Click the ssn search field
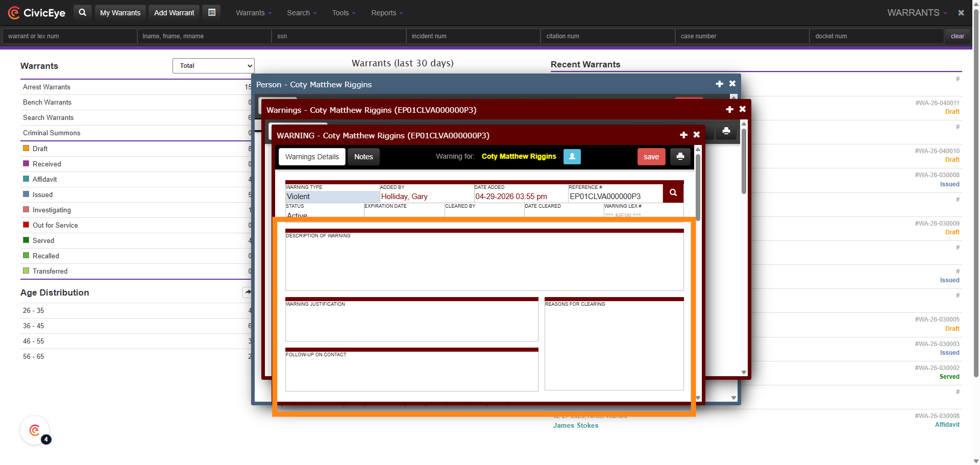Screen dimensions: 980x465 tap(339, 36)
